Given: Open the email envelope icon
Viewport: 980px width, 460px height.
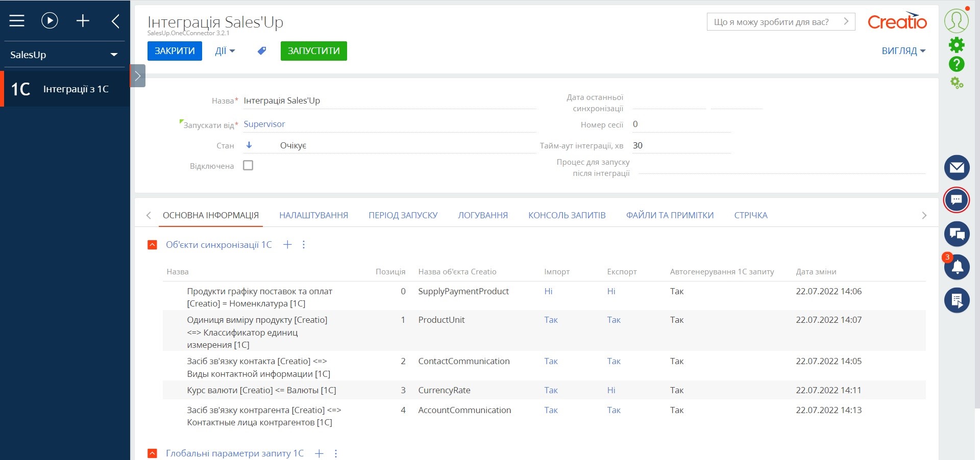Looking at the screenshot, I should (957, 168).
